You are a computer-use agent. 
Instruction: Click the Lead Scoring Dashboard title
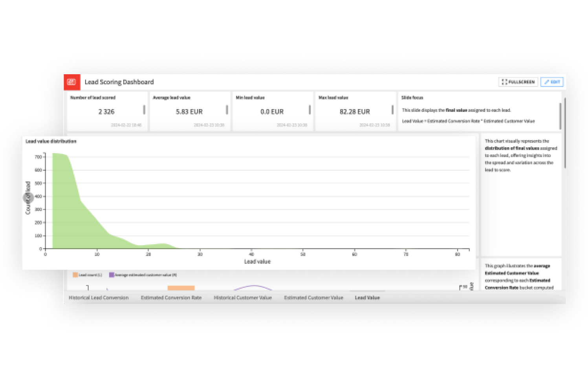click(x=119, y=82)
